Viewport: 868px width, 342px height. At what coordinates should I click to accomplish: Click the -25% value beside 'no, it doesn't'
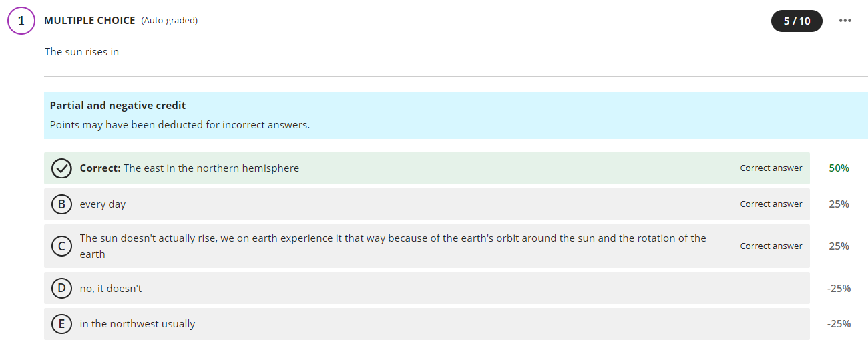point(839,289)
